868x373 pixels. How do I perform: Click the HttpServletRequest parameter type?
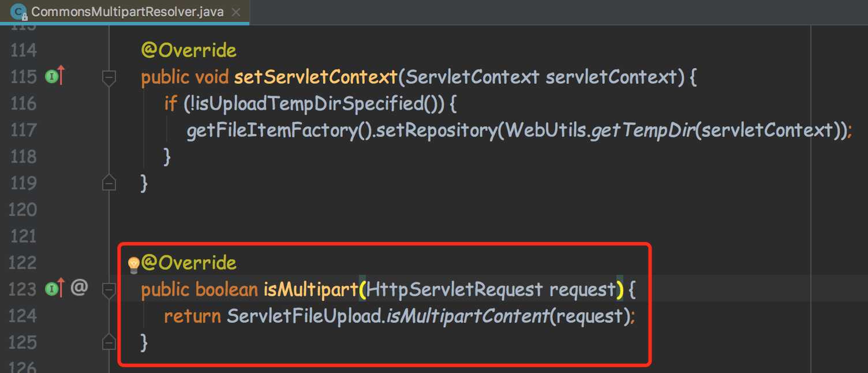455,289
